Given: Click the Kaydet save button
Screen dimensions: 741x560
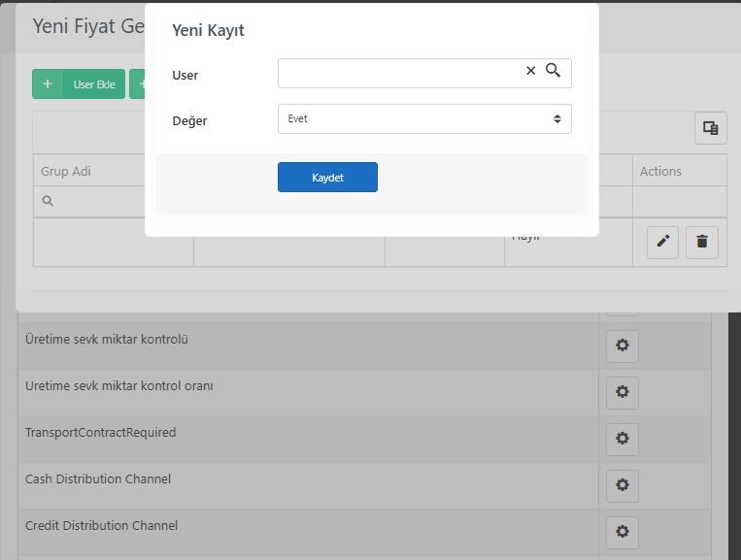Looking at the screenshot, I should coord(327,177).
